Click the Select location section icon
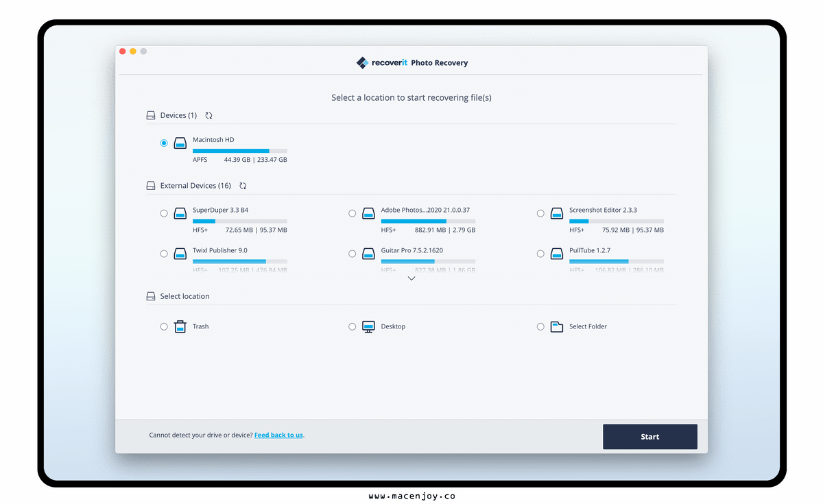Screen dimensions: 823x504 coord(151,296)
